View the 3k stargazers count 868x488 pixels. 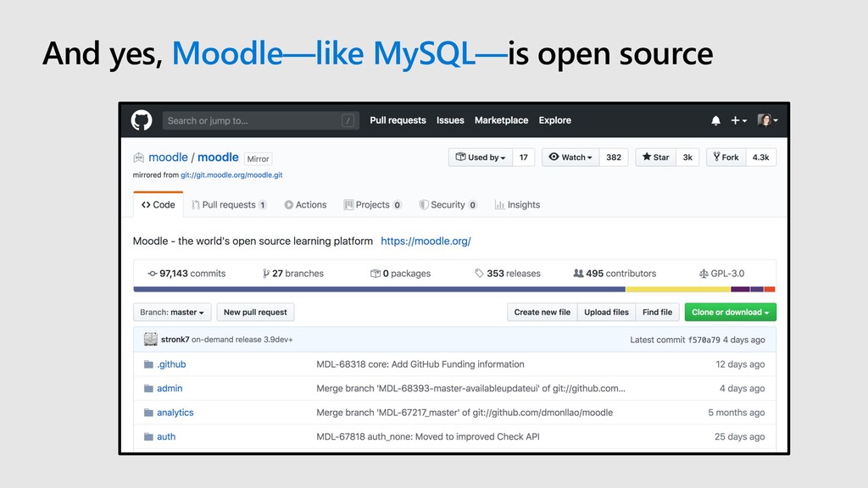pos(687,157)
